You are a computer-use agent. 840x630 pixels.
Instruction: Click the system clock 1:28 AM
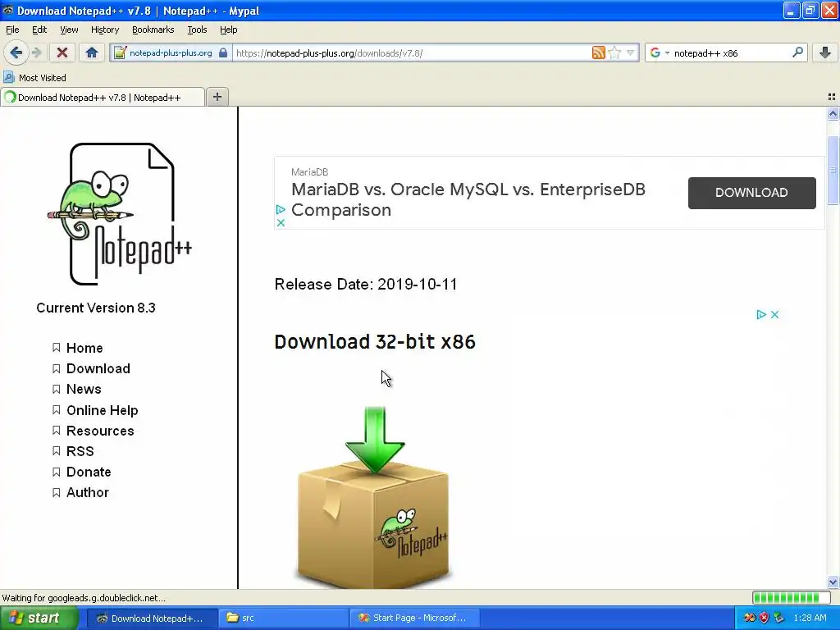pyautogui.click(x=810, y=619)
